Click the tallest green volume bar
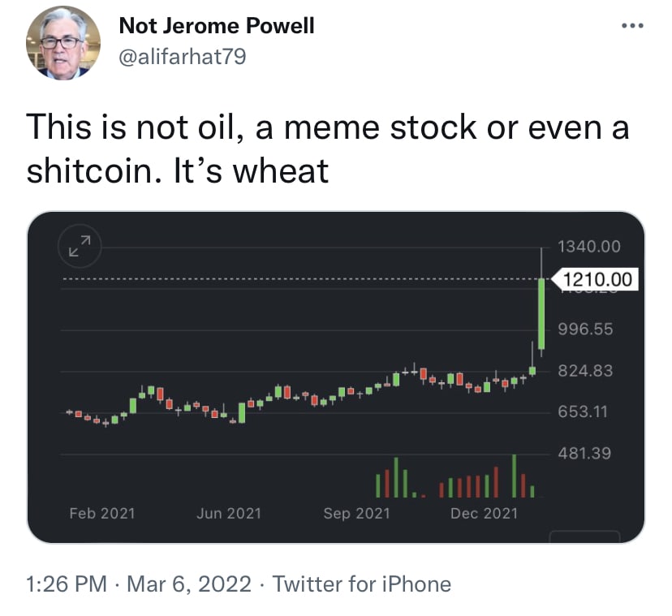Viewport: 672px width, 616px height. coord(515,476)
